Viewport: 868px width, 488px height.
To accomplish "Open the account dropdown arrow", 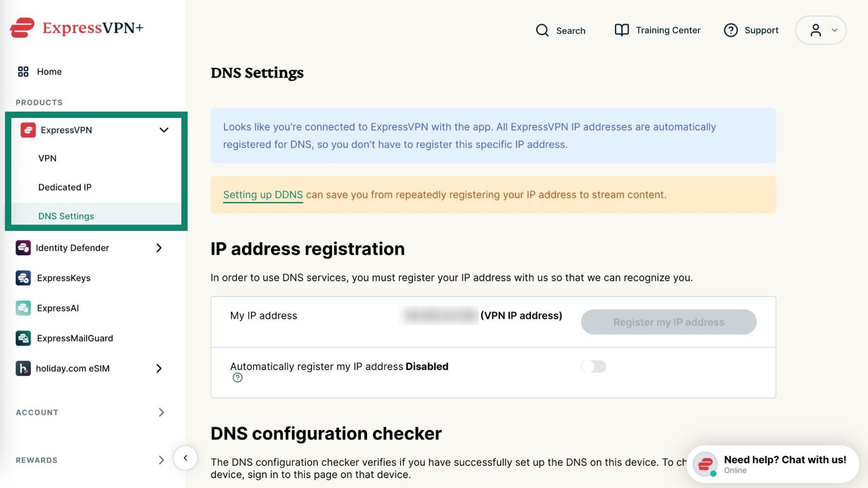I will pos(835,30).
